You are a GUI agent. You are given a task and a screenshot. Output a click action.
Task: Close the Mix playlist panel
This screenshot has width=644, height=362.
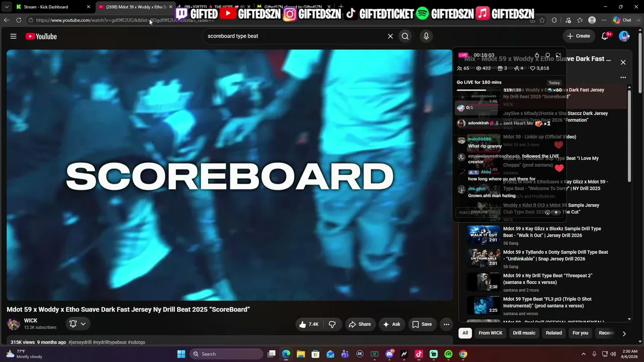tap(623, 62)
